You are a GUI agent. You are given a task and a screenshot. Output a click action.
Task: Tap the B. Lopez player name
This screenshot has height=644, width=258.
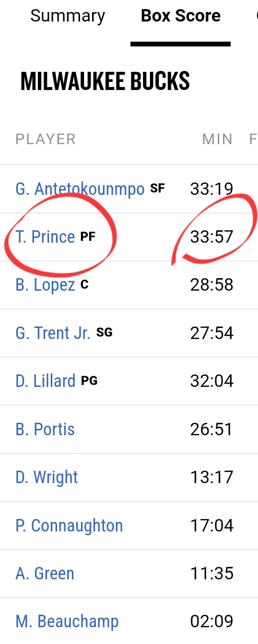point(46,285)
